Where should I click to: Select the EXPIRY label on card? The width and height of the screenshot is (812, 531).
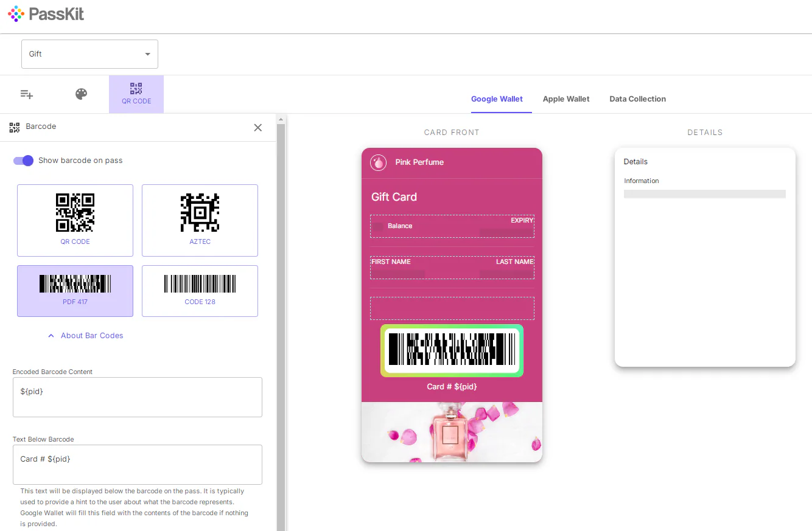522,220
